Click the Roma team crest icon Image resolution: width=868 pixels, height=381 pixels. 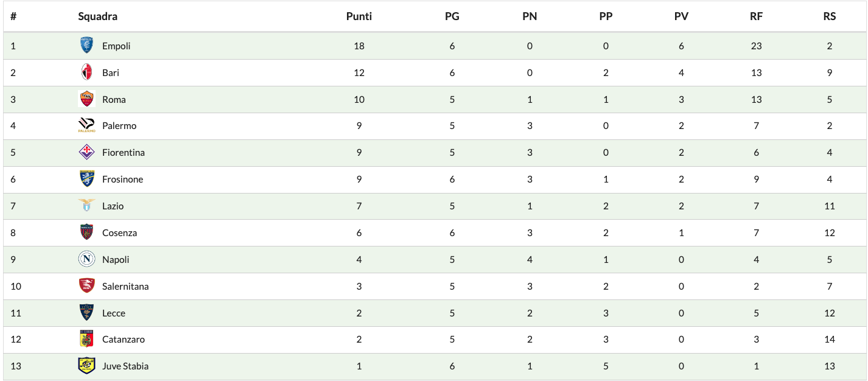click(86, 99)
